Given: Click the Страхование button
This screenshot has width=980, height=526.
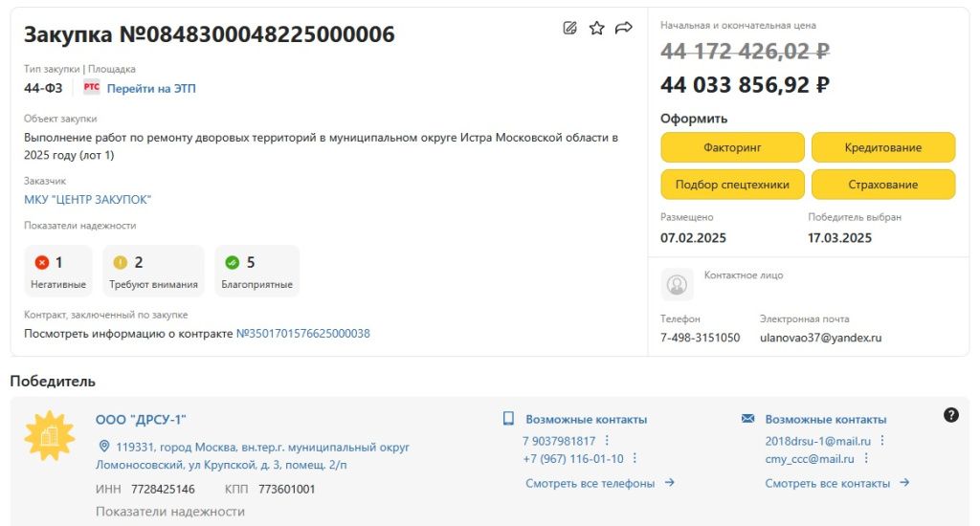Looking at the screenshot, I should pos(882,185).
